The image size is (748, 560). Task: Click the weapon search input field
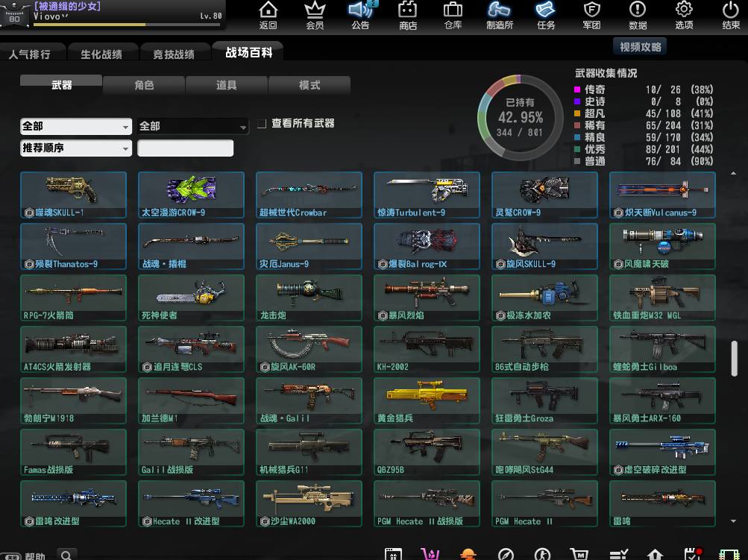[x=186, y=148]
